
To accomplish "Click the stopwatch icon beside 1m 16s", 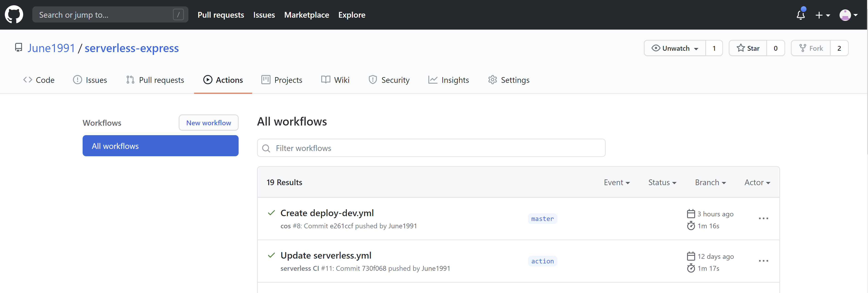I will click(x=691, y=226).
